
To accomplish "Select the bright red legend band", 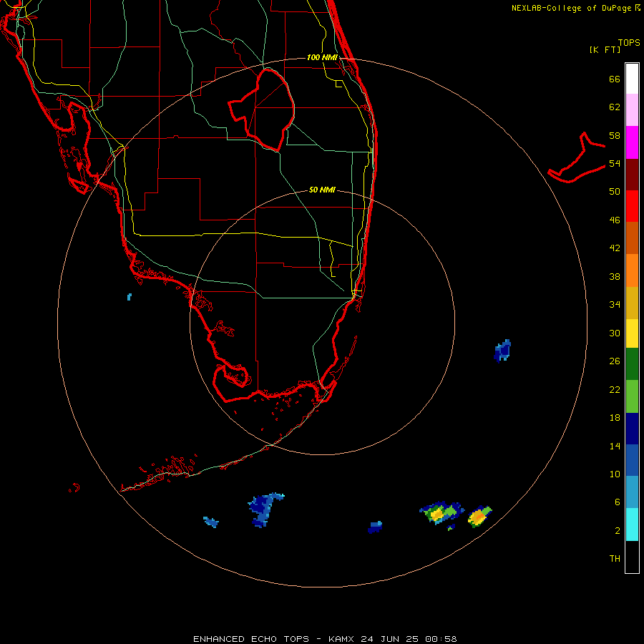I will click(x=632, y=206).
